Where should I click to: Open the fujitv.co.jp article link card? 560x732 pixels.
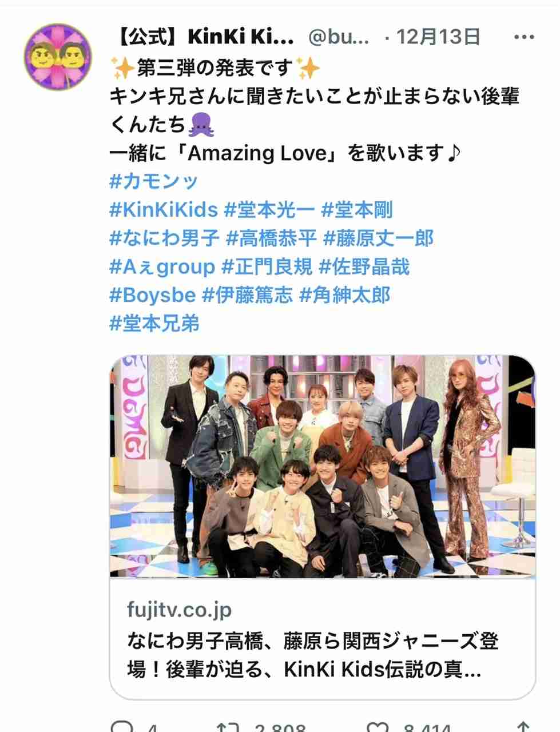click(x=323, y=639)
